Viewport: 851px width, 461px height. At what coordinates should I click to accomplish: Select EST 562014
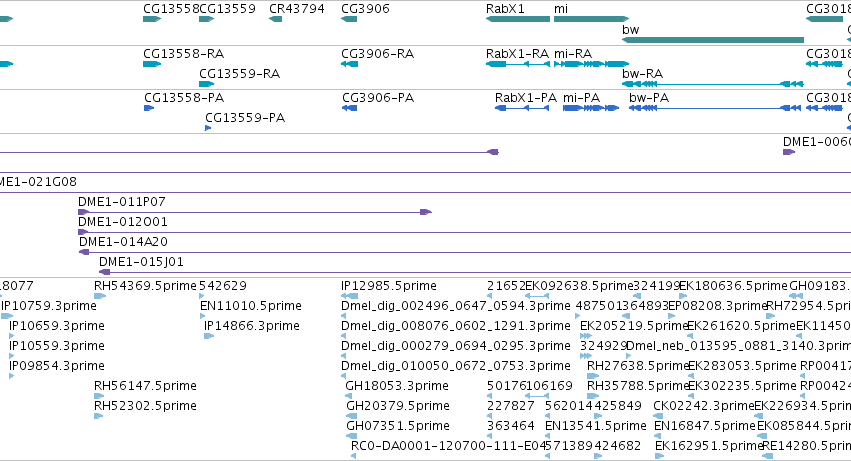(549, 416)
